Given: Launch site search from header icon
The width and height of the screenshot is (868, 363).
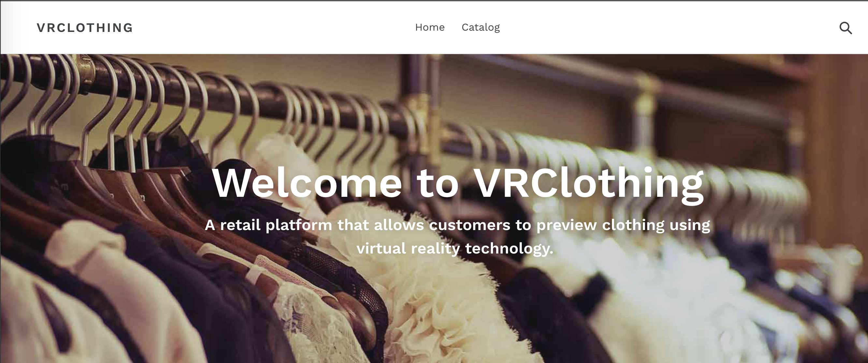Looking at the screenshot, I should click(846, 28).
